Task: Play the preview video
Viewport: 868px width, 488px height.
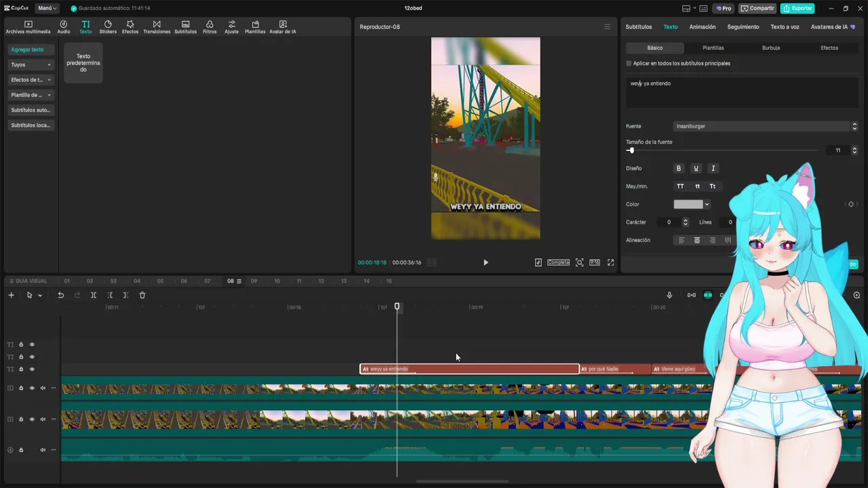Action: (486, 262)
